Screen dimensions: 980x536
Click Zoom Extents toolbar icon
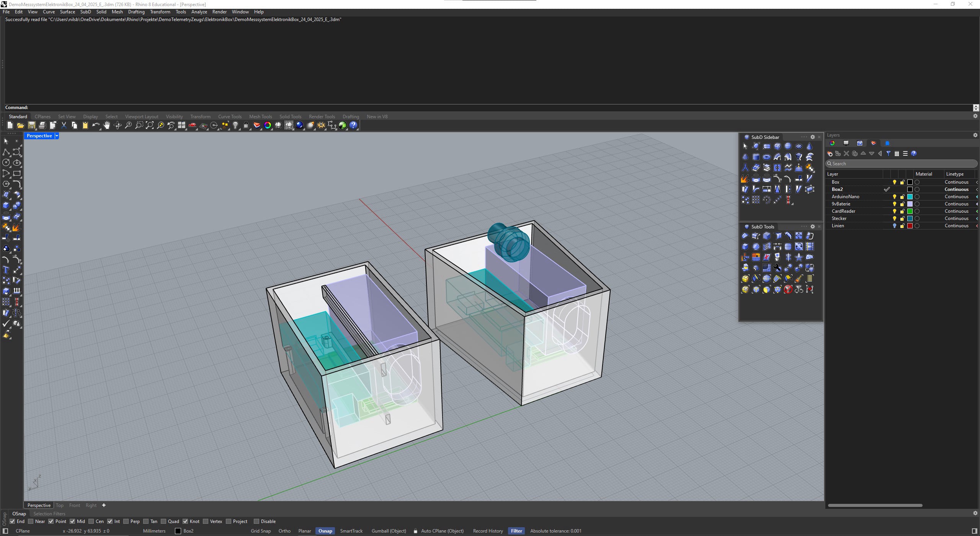click(150, 125)
